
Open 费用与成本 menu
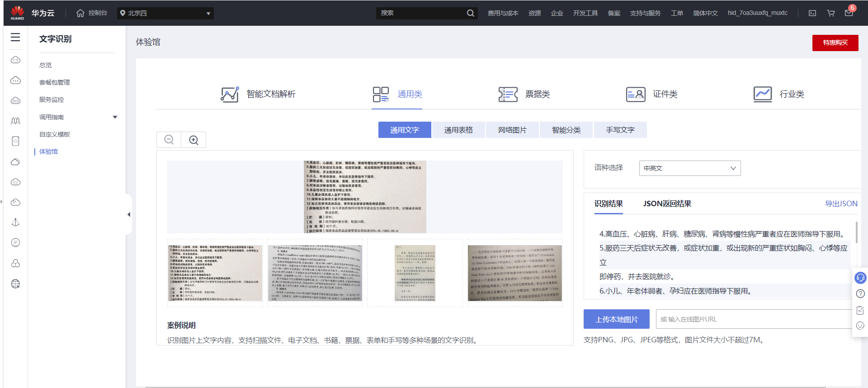(503, 13)
